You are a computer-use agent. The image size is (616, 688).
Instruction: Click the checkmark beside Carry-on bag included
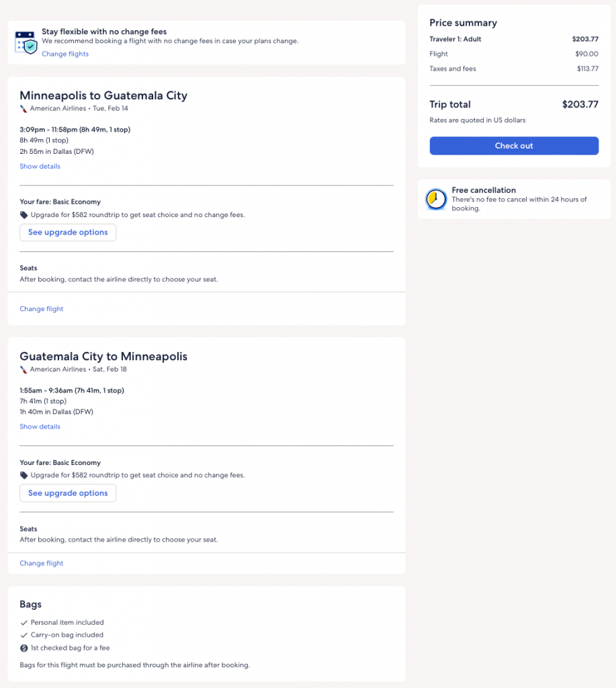[x=24, y=635]
